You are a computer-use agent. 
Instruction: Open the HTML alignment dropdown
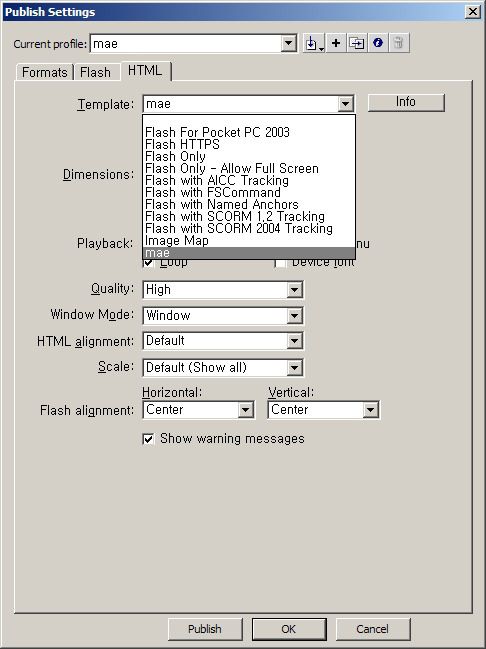point(294,341)
